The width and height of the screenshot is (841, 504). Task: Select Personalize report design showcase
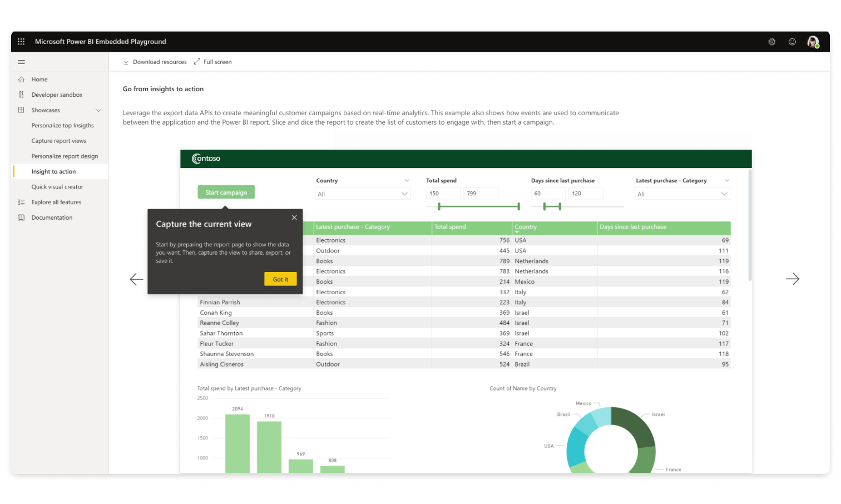point(65,156)
